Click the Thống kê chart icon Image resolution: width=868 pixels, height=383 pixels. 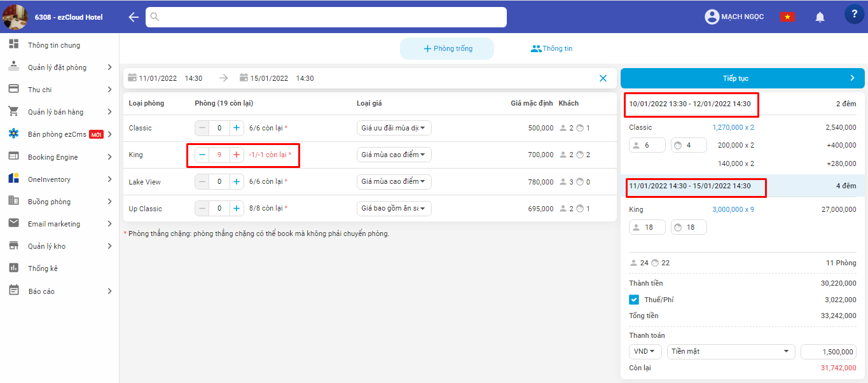(13, 268)
